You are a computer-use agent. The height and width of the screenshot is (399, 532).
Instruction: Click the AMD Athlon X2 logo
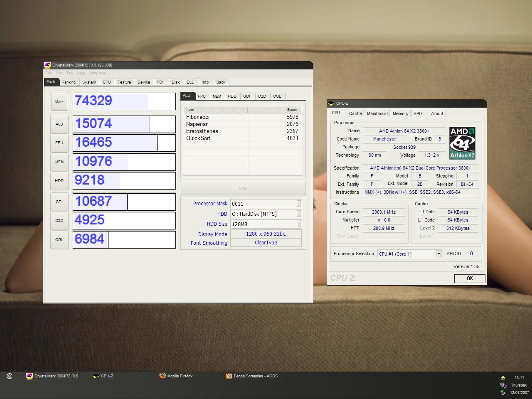click(462, 143)
